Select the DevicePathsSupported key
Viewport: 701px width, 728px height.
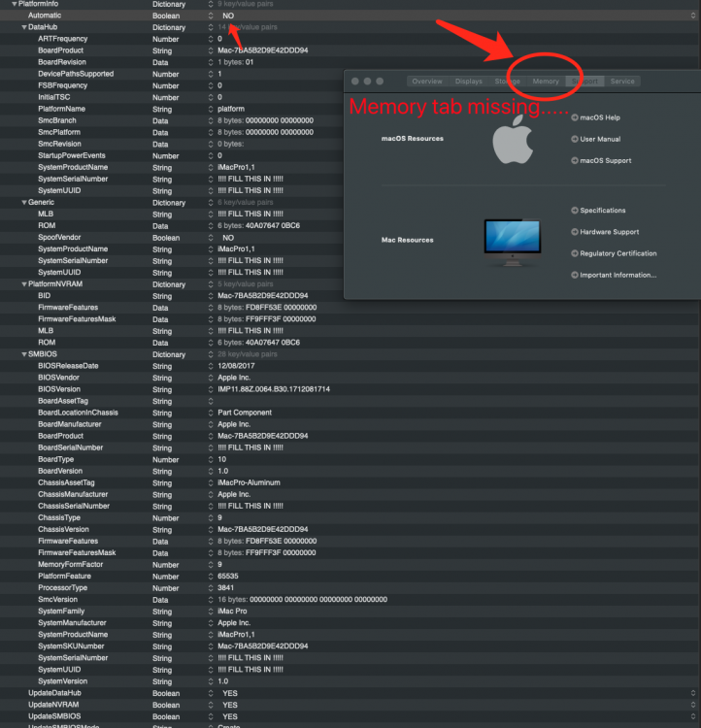[76, 74]
